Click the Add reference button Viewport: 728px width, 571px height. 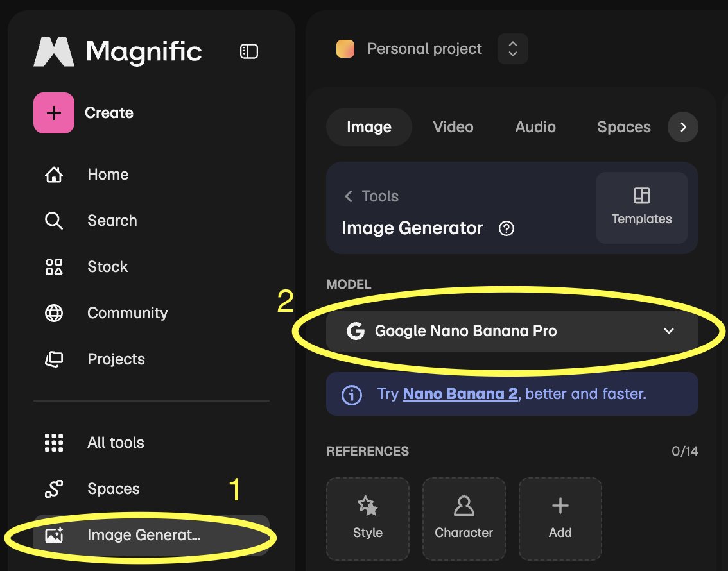coord(560,519)
